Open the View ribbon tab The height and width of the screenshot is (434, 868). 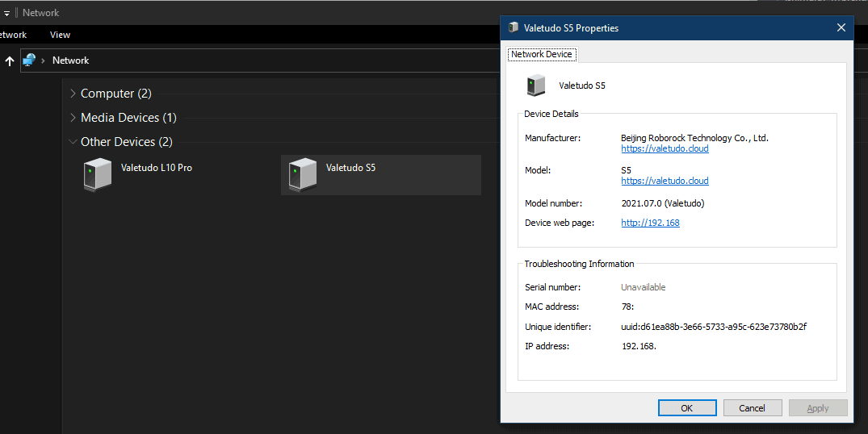tap(60, 35)
